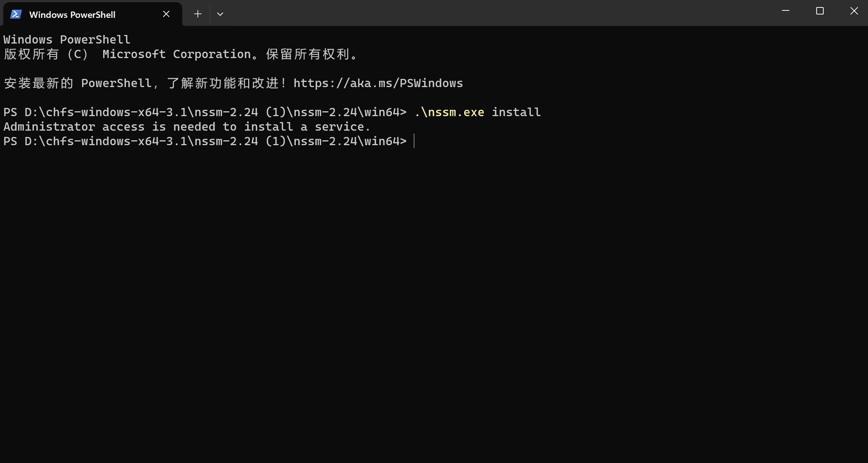The image size is (868, 463).
Task: Click the Microsoft Corporation copyright line
Action: (179, 54)
